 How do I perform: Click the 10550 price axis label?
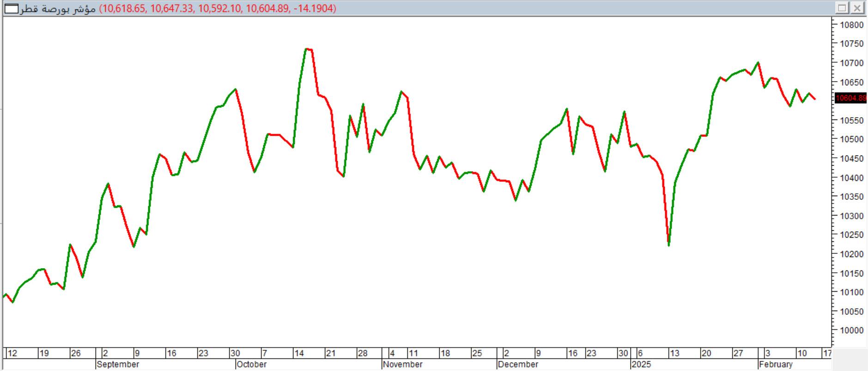851,120
